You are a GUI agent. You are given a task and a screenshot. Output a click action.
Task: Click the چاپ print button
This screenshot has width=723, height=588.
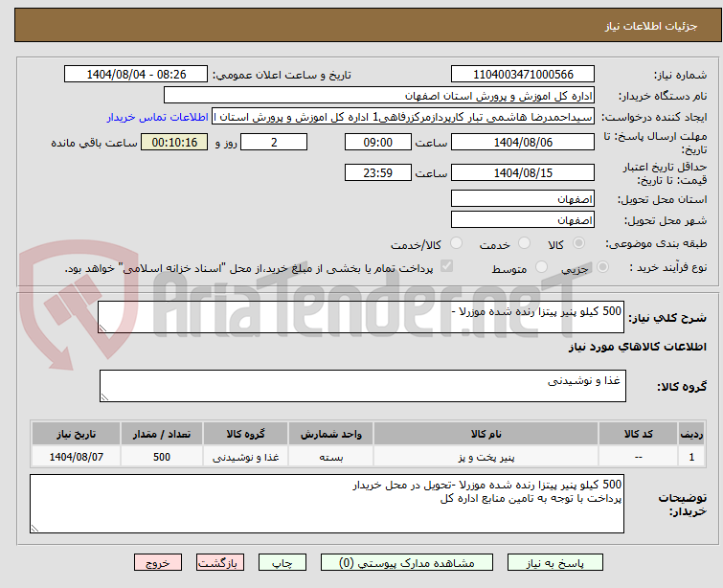282,563
